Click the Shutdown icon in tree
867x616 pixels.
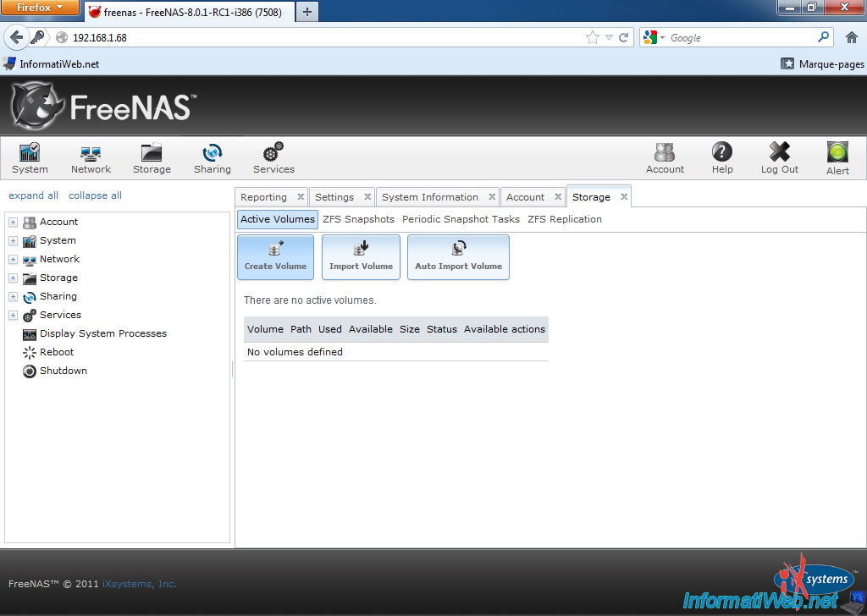(x=30, y=371)
